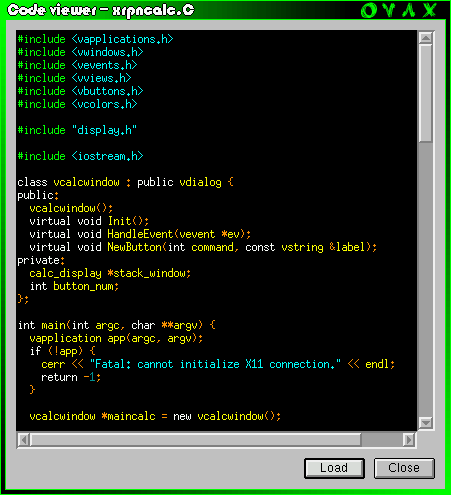
Task: Click the green X icon in title bar
Action: point(430,10)
